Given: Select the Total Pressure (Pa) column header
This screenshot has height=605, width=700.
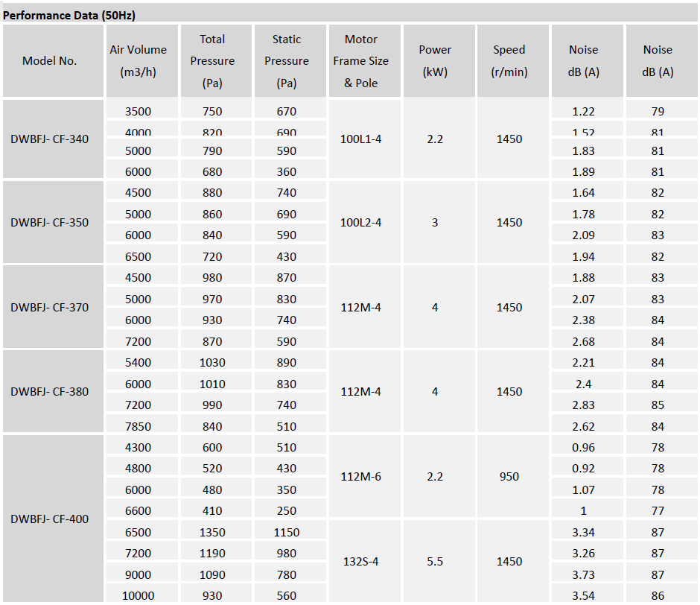Looking at the screenshot, I should coord(212,61).
